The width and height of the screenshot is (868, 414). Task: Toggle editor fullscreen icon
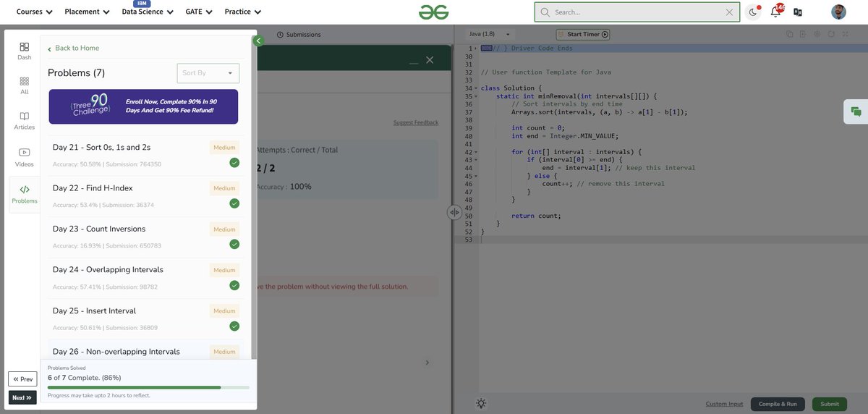846,34
